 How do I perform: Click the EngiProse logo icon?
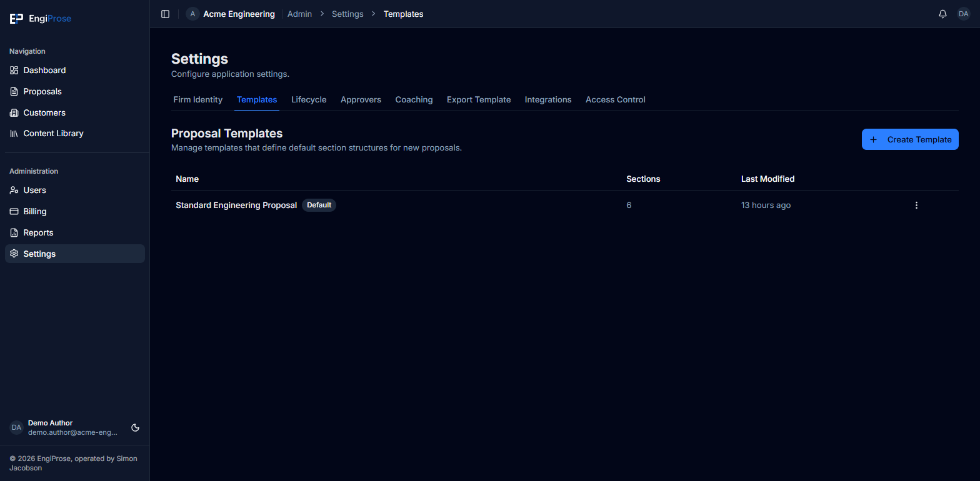coord(16,19)
